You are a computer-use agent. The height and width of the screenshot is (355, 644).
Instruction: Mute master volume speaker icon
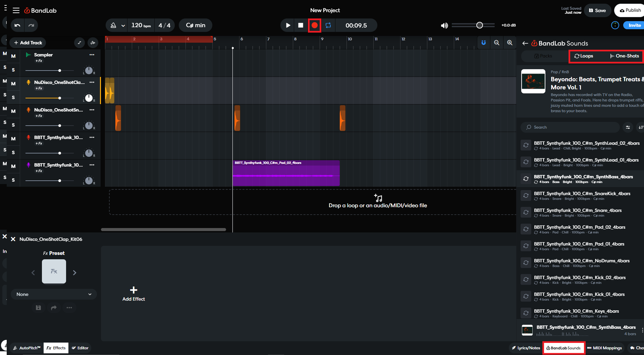coord(444,26)
